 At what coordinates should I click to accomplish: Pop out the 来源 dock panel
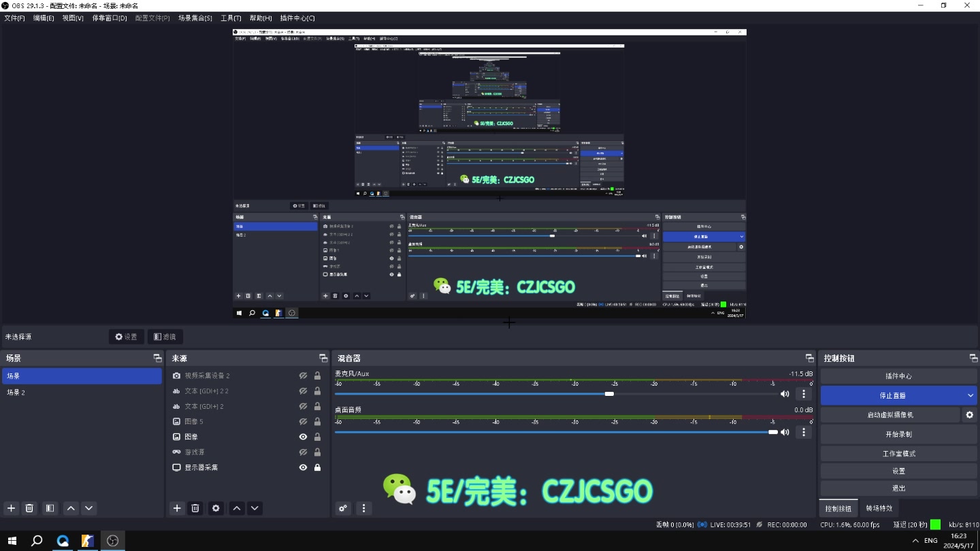[x=323, y=358]
